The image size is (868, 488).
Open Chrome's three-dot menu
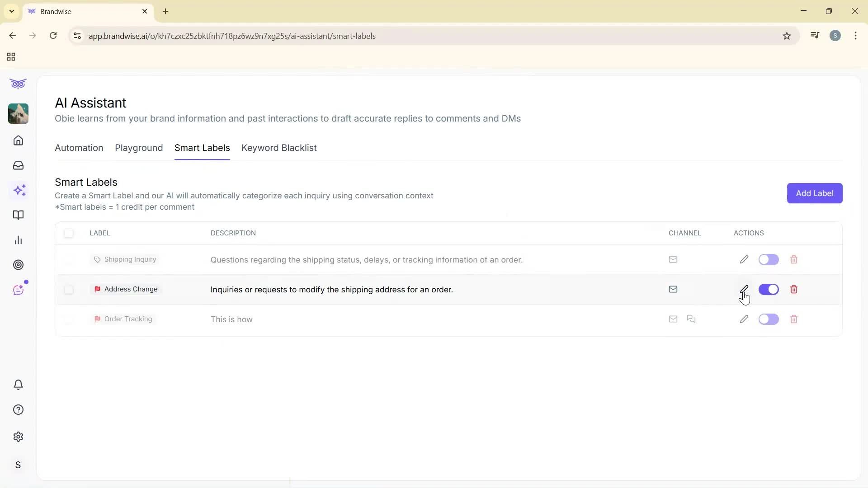pyautogui.click(x=855, y=36)
